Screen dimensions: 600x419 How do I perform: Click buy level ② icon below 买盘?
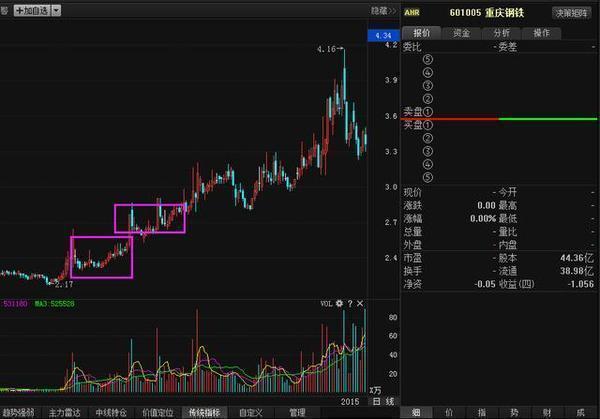(428, 138)
